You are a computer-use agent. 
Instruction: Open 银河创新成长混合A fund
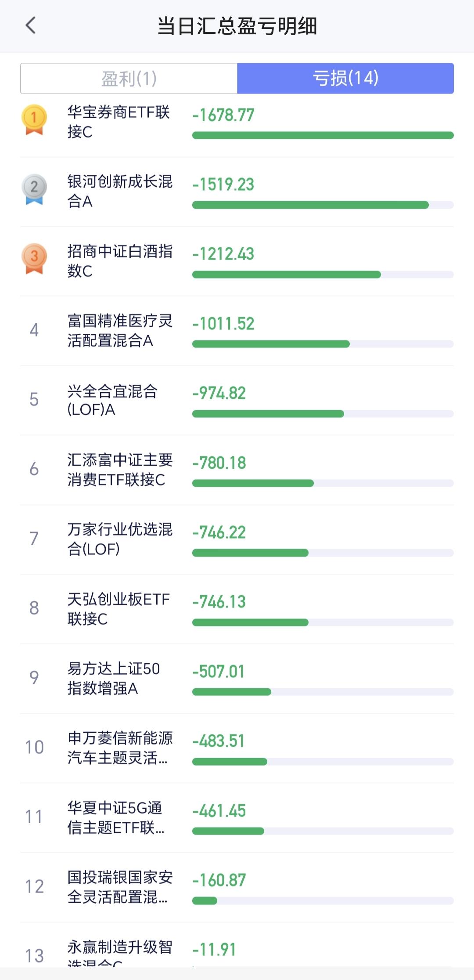pos(119,191)
